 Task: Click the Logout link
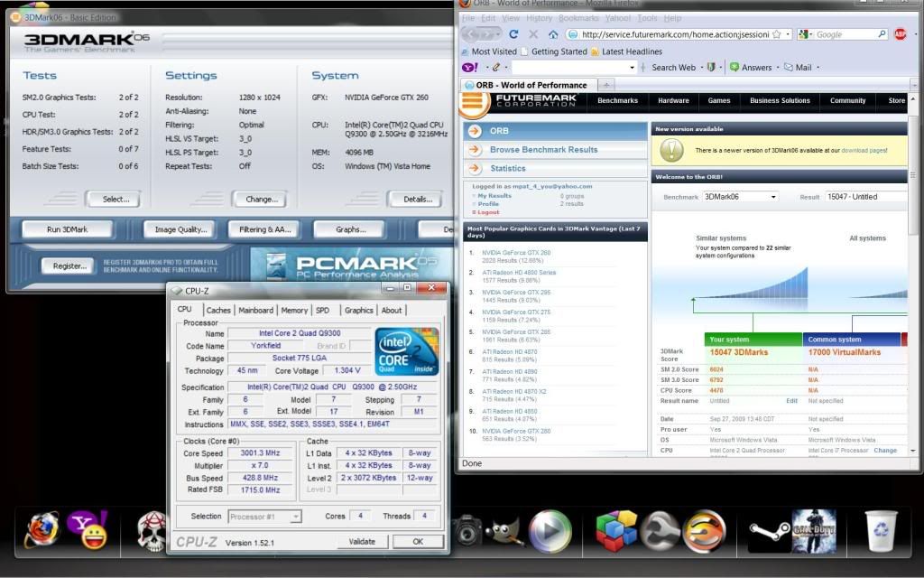pos(488,212)
